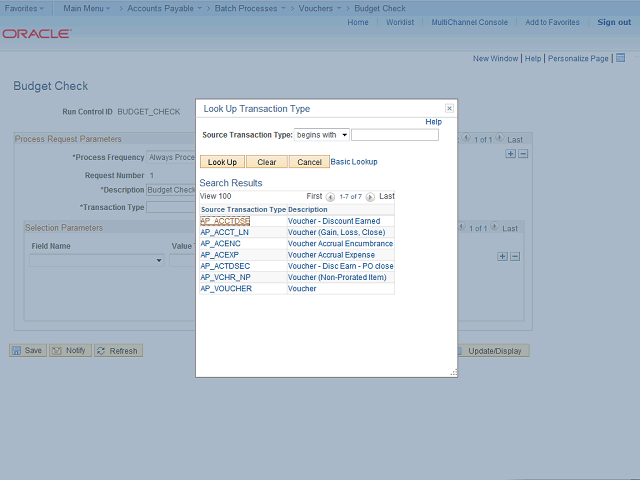Image resolution: width=640 pixels, height=480 pixels.
Task: Go to Home link
Action: pyautogui.click(x=358, y=22)
